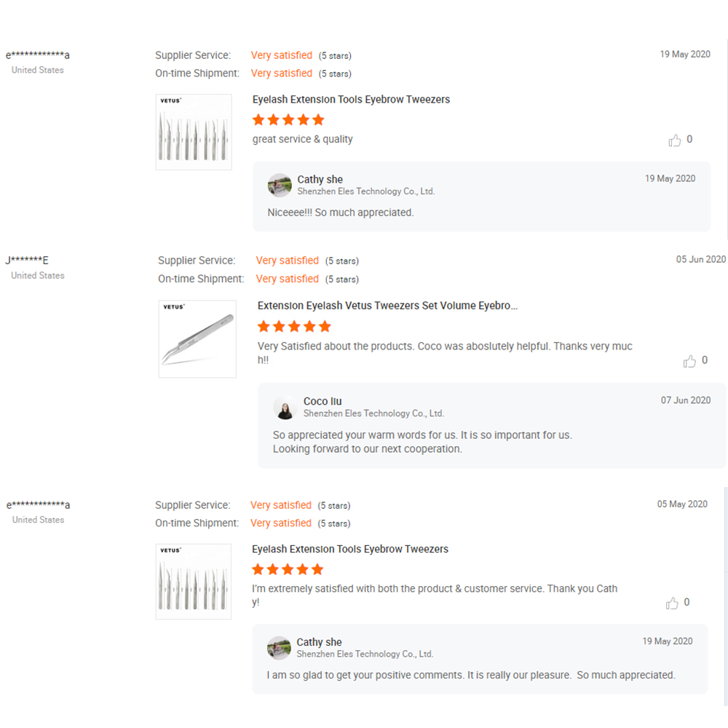Viewport: 728px width, 728px height.
Task: Like the "great service & quality" review
Action: (675, 141)
